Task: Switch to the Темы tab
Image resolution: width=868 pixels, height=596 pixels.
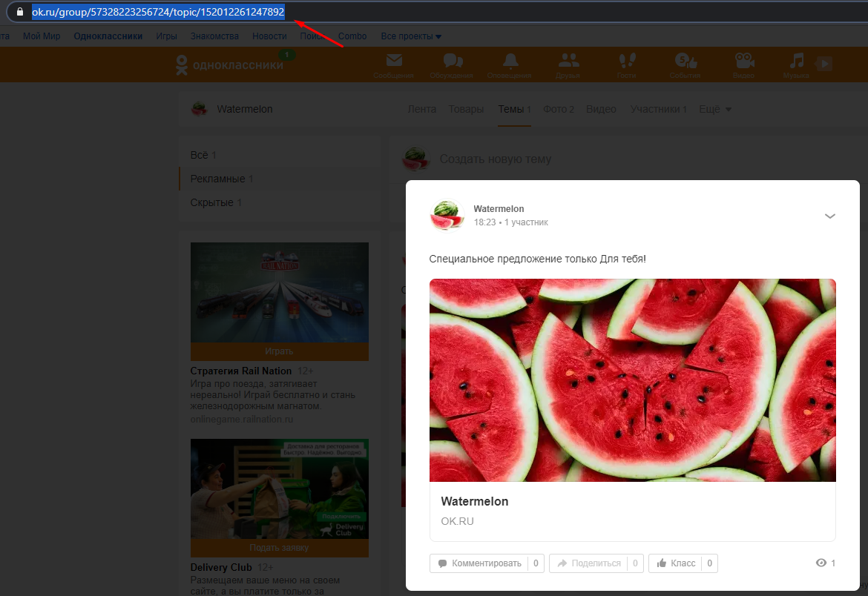Action: [x=514, y=109]
